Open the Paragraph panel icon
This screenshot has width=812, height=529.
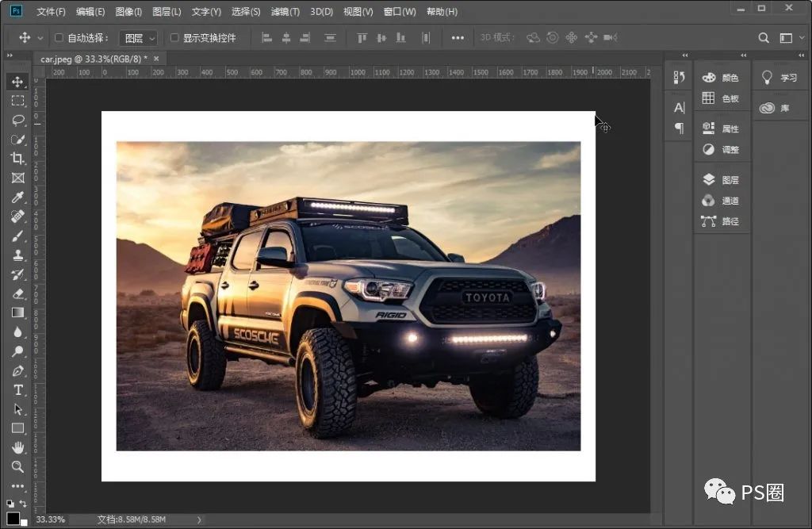[679, 128]
